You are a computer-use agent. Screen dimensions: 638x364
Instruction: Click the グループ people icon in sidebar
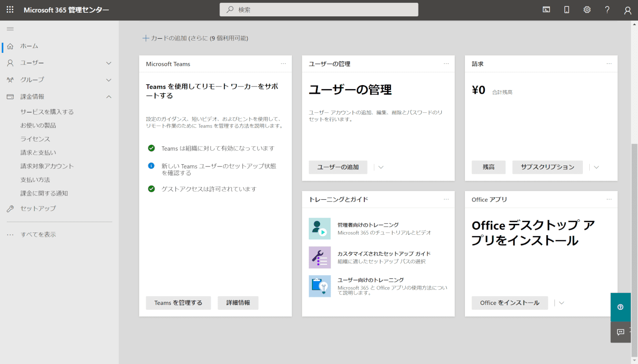click(x=10, y=80)
